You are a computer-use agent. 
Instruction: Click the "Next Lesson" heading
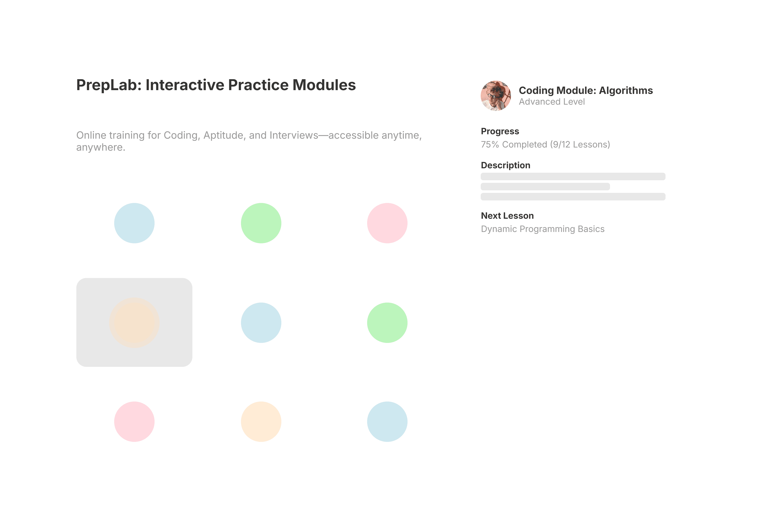coord(507,216)
